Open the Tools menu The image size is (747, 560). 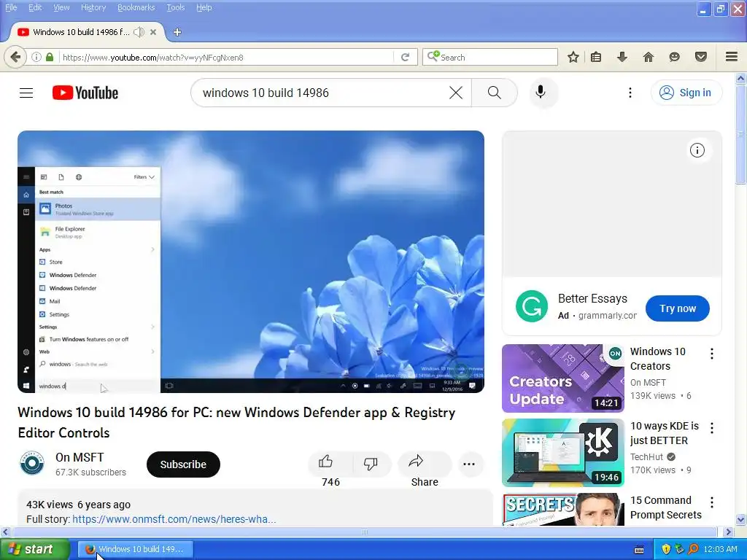[176, 7]
